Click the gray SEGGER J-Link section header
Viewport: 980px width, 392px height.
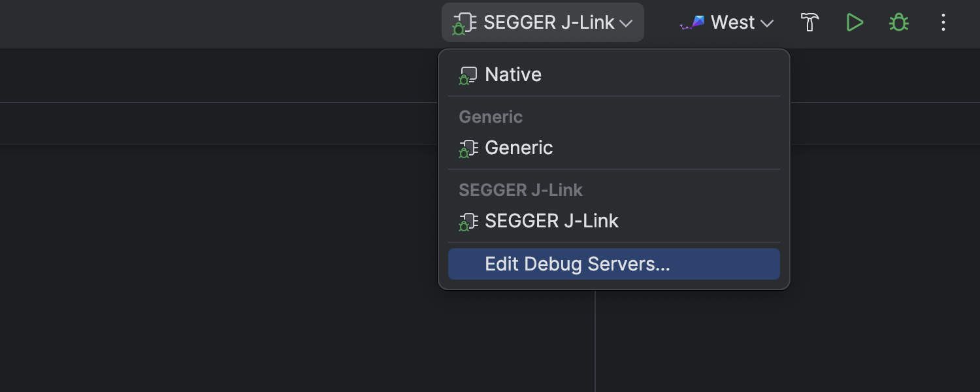pos(521,190)
